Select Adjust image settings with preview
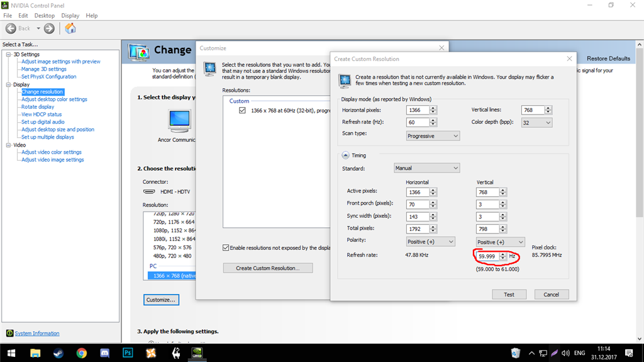Viewport: 644px width, 362px height. (61, 61)
